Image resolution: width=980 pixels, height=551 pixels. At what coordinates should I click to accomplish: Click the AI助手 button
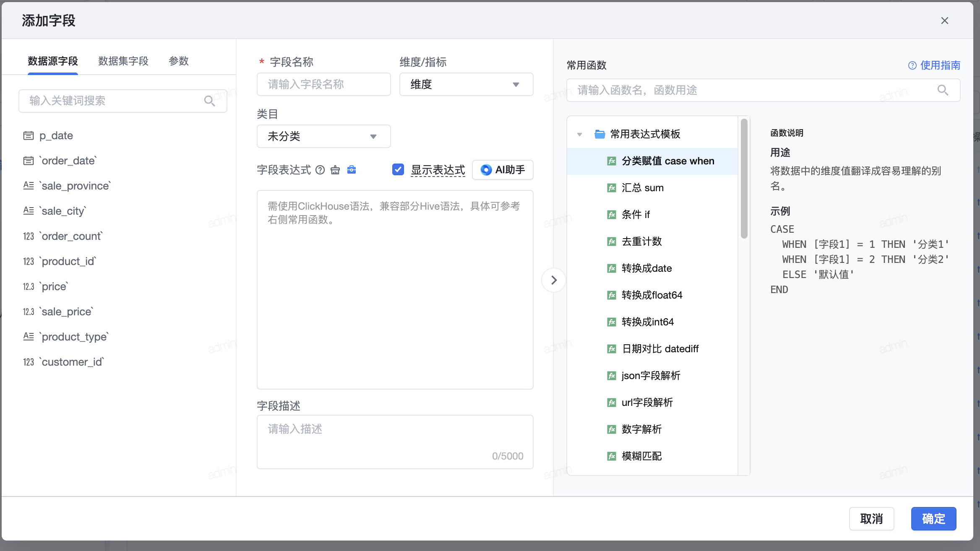[503, 170]
